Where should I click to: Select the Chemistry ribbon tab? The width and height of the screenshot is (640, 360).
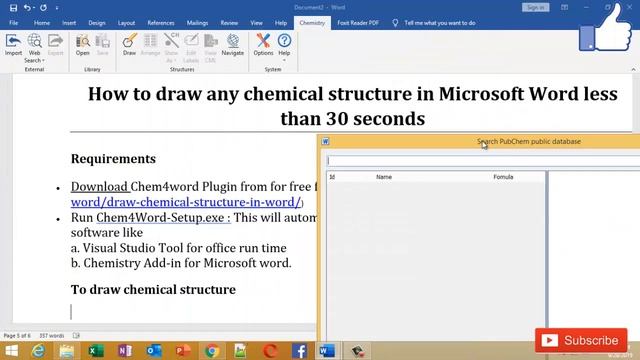(312, 23)
